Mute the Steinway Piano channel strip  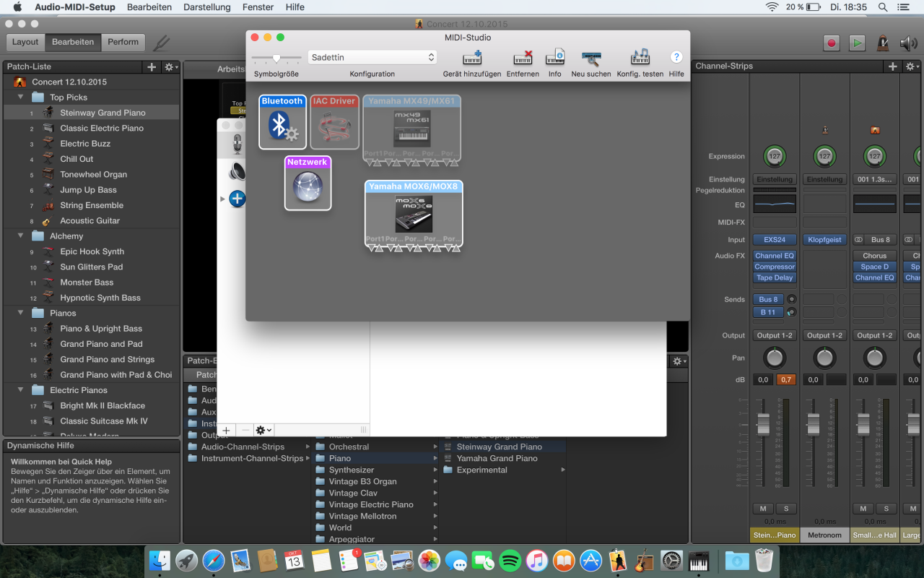coord(763,509)
